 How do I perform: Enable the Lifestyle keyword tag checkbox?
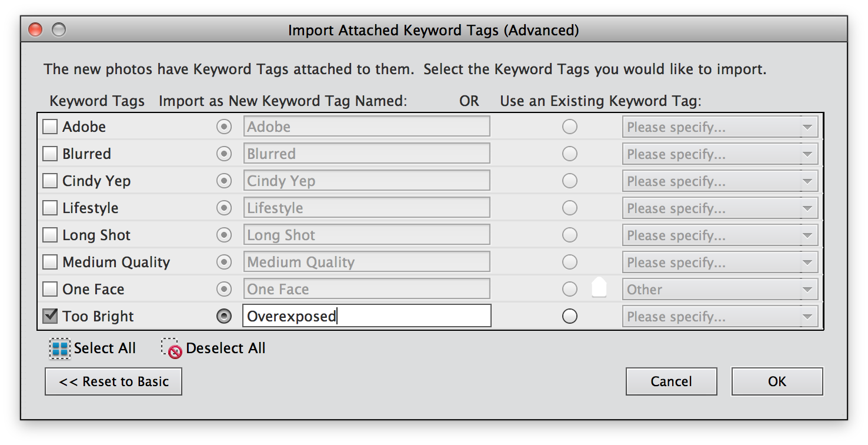[x=51, y=208]
